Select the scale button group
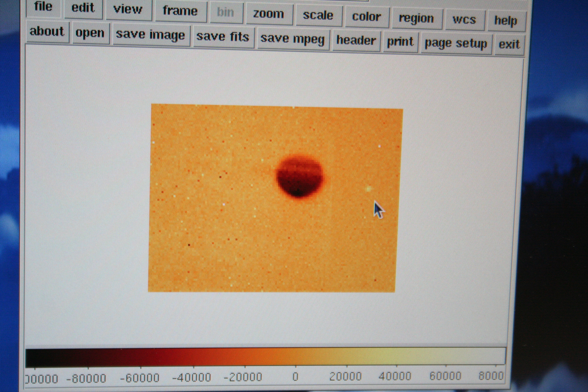 click(318, 15)
